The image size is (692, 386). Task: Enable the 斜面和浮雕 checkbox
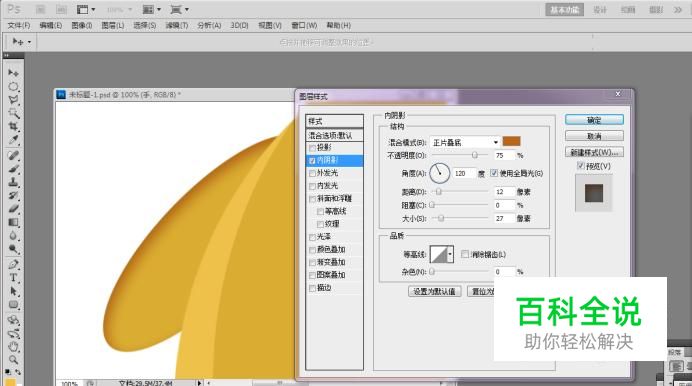pos(312,199)
